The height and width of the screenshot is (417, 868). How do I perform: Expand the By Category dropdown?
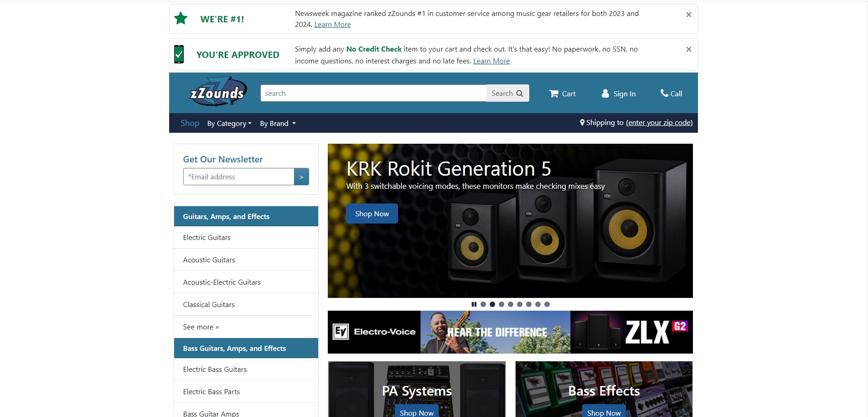[x=229, y=124]
